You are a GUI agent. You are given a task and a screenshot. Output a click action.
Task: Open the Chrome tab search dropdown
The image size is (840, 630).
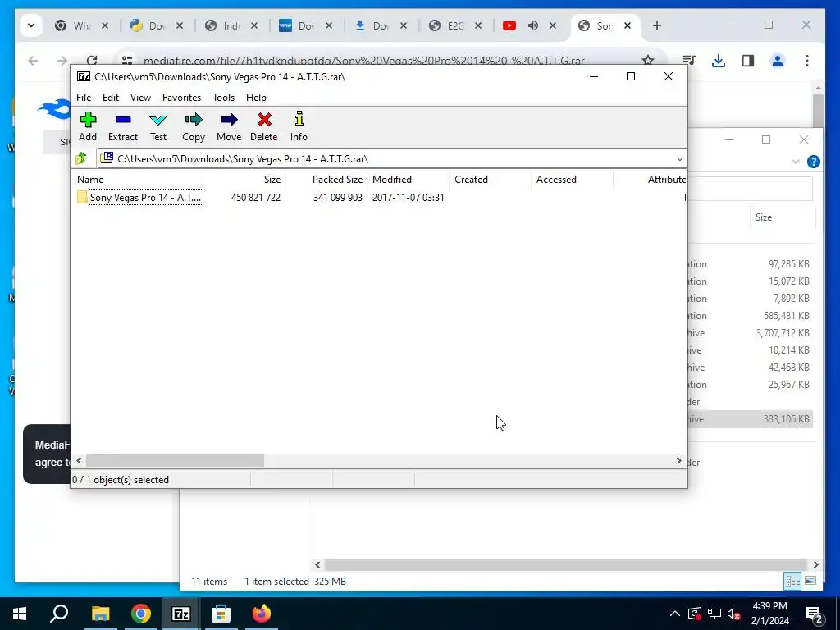click(x=31, y=25)
